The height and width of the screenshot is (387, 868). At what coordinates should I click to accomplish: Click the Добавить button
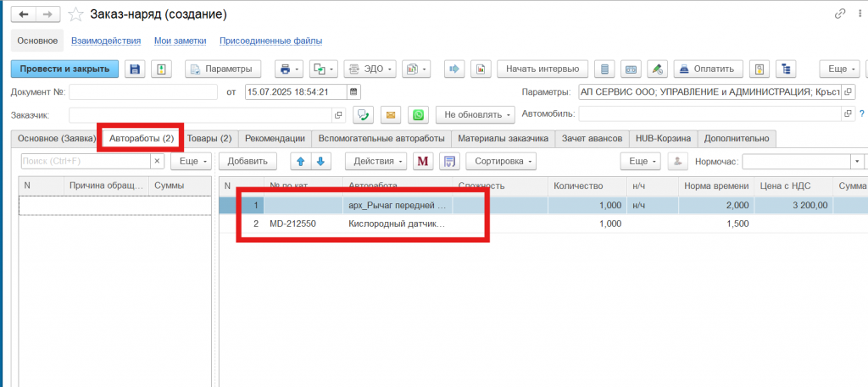(x=248, y=161)
